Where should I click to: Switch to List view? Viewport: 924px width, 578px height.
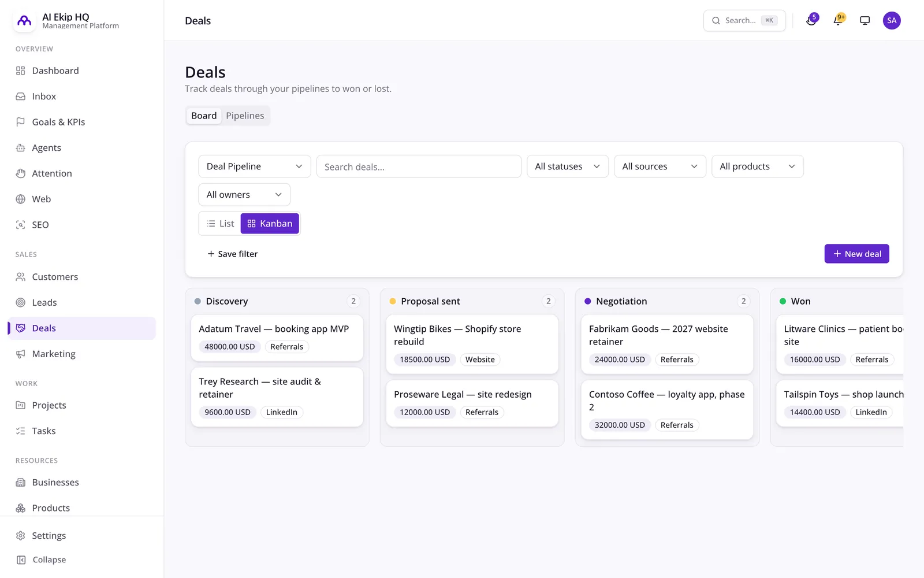point(221,224)
